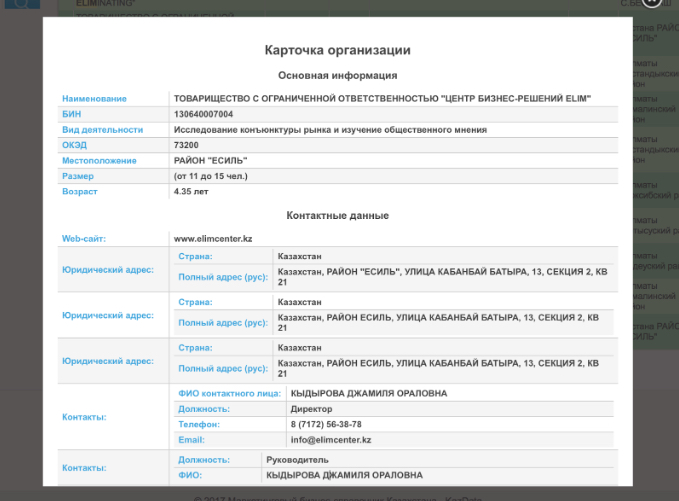Select the БИН number 130640007004
679x501 pixels.
203,114
